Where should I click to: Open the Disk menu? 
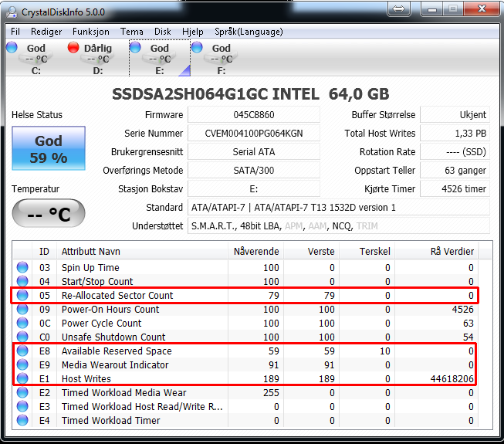coord(162,32)
